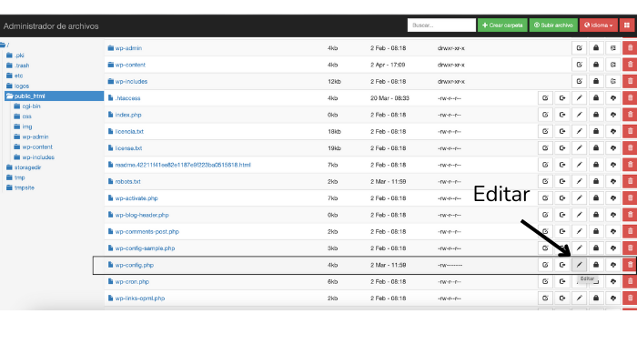637x364 pixels.
Task: Open the Idioma language dropdown
Action: (598, 25)
